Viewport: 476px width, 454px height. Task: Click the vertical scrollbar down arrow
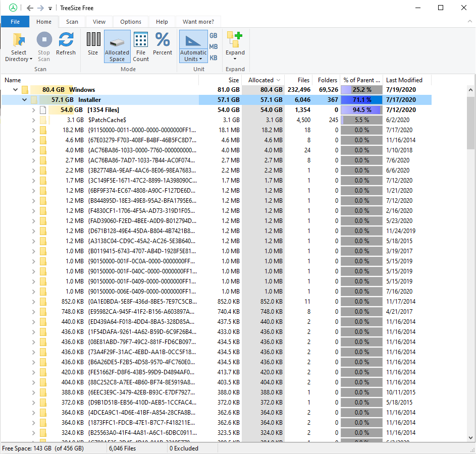(x=470, y=438)
